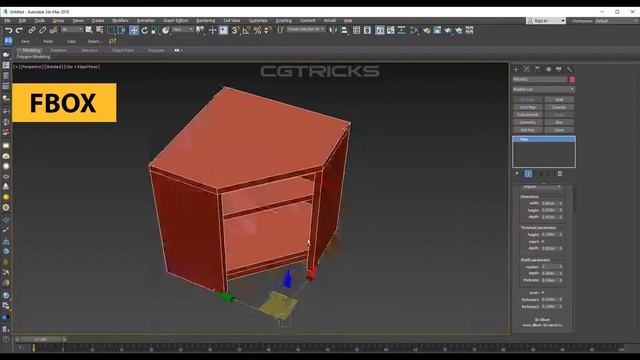The height and width of the screenshot is (360, 640).
Task: Toggle the 3D Snaps button
Action: (x=236, y=30)
